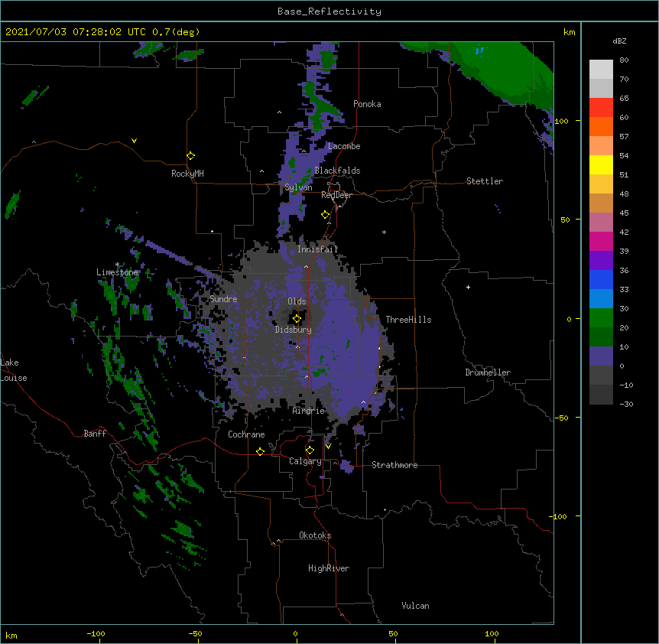Click the Okotoks town label
The image size is (659, 644).
(x=315, y=535)
